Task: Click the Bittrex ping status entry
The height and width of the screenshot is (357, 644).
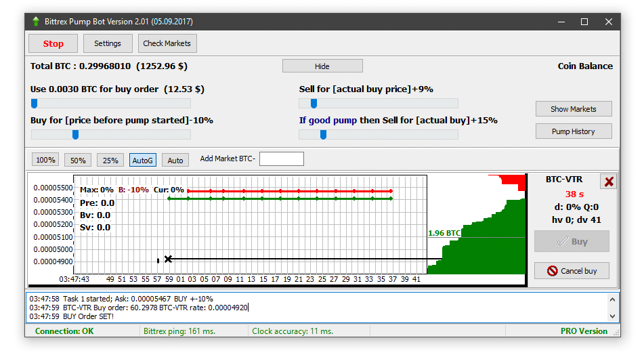Action: pyautogui.click(x=179, y=331)
